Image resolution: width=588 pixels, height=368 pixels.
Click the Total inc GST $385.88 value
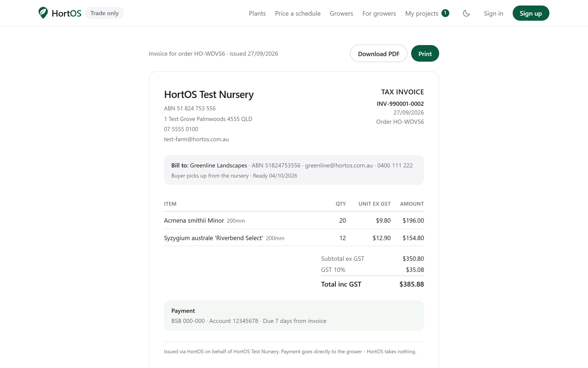click(412, 284)
